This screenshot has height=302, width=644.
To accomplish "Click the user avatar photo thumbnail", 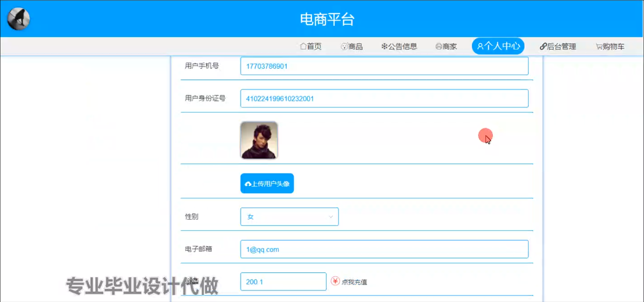I will (259, 140).
